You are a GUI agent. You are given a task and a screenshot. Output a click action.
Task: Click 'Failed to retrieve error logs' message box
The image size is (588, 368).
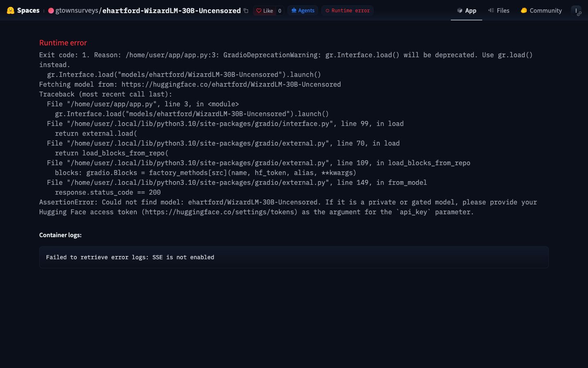click(294, 257)
